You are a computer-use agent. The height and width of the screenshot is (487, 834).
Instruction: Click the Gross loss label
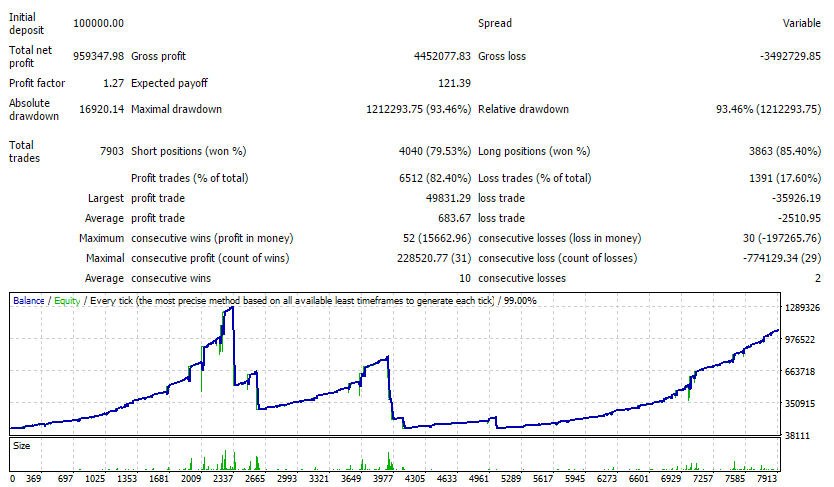pos(502,56)
